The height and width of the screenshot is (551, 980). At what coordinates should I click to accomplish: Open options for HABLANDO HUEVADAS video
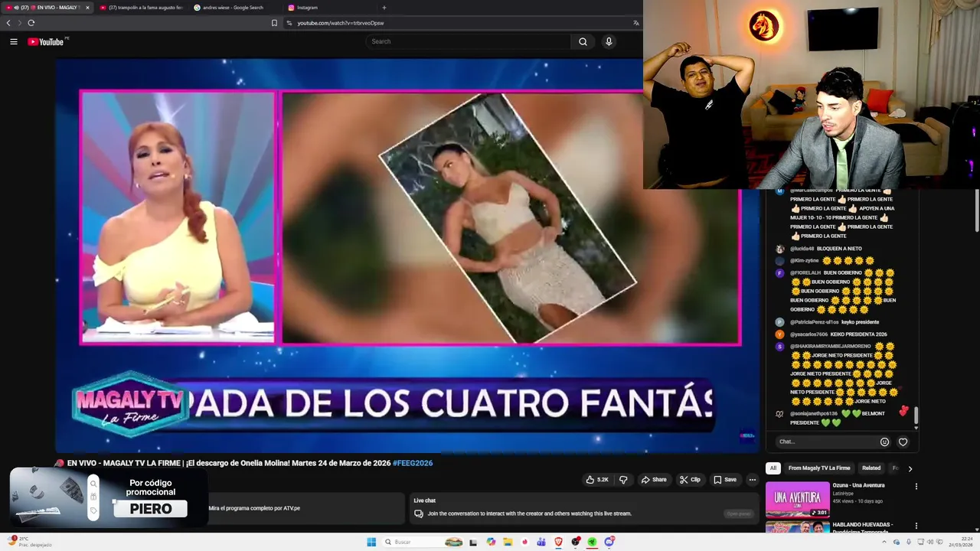pyautogui.click(x=916, y=526)
